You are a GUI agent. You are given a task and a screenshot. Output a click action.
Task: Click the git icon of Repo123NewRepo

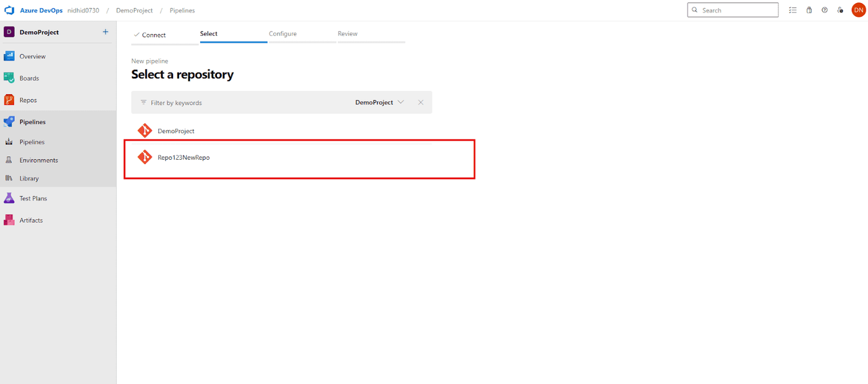tap(144, 157)
